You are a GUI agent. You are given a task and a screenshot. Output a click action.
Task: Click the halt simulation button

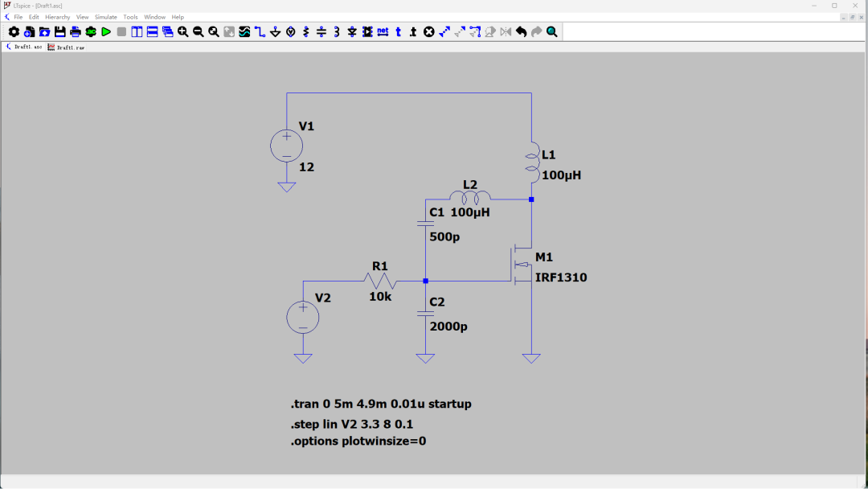tap(121, 32)
